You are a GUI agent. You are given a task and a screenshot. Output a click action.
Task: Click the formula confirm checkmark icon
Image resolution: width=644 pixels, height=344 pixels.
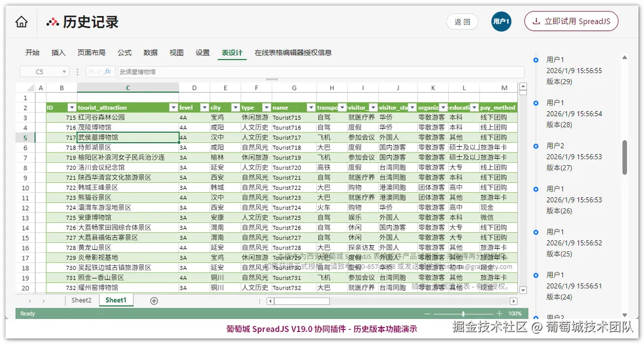tap(99, 72)
